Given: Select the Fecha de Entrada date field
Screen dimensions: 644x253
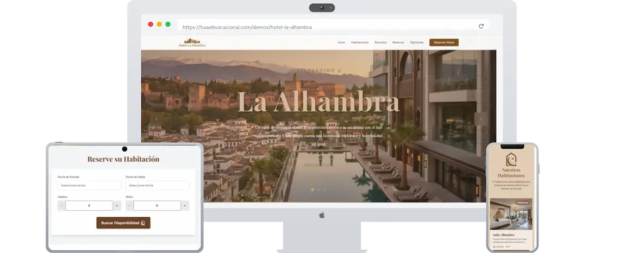Looking at the screenshot, I should tap(89, 185).
